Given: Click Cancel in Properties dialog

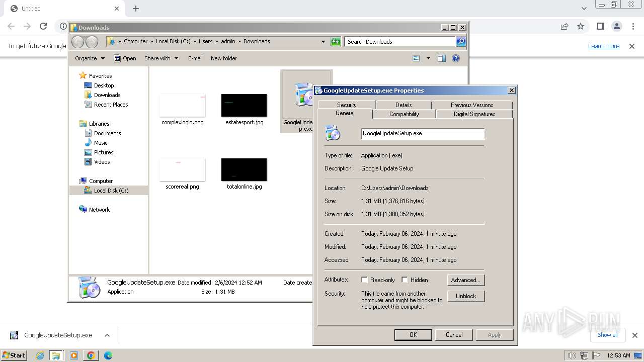Looking at the screenshot, I should (454, 335).
